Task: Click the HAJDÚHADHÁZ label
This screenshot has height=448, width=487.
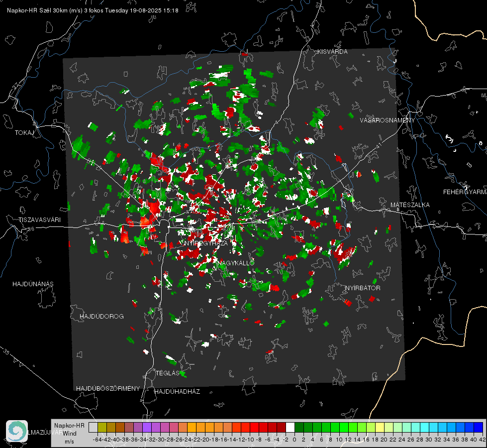Action: click(177, 392)
